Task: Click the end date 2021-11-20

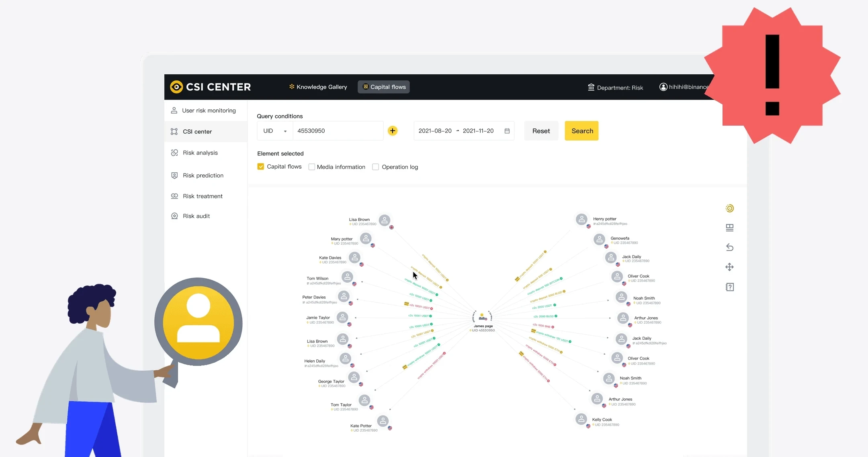Action: [478, 131]
